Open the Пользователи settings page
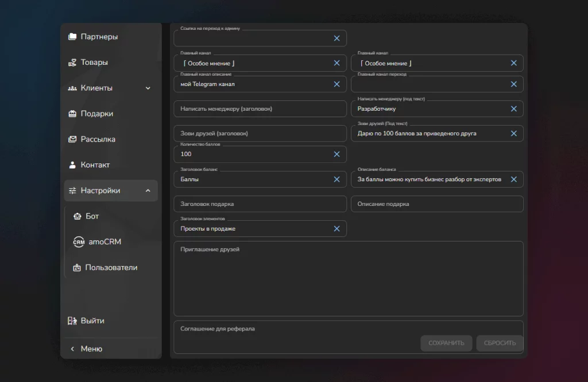Image resolution: width=588 pixels, height=382 pixels. pos(113,267)
